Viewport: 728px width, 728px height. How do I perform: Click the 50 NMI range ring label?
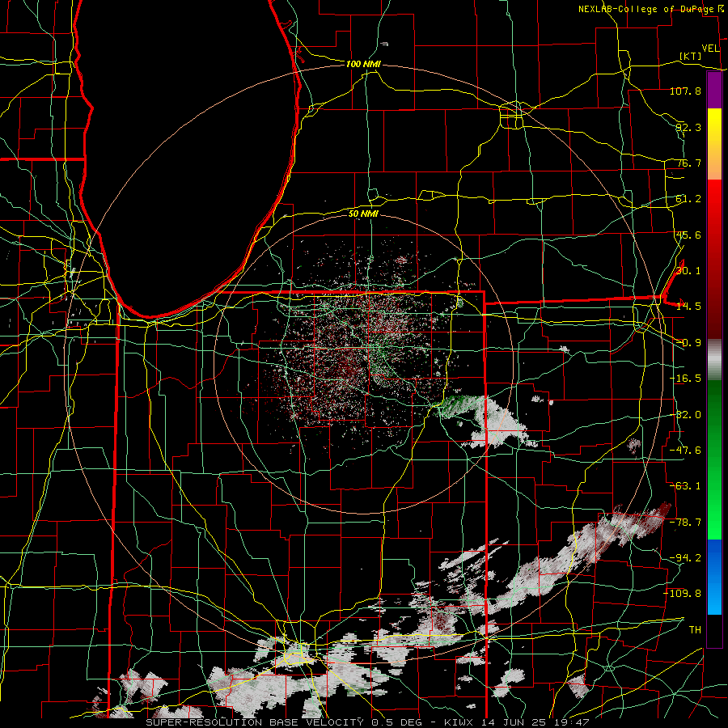click(363, 214)
